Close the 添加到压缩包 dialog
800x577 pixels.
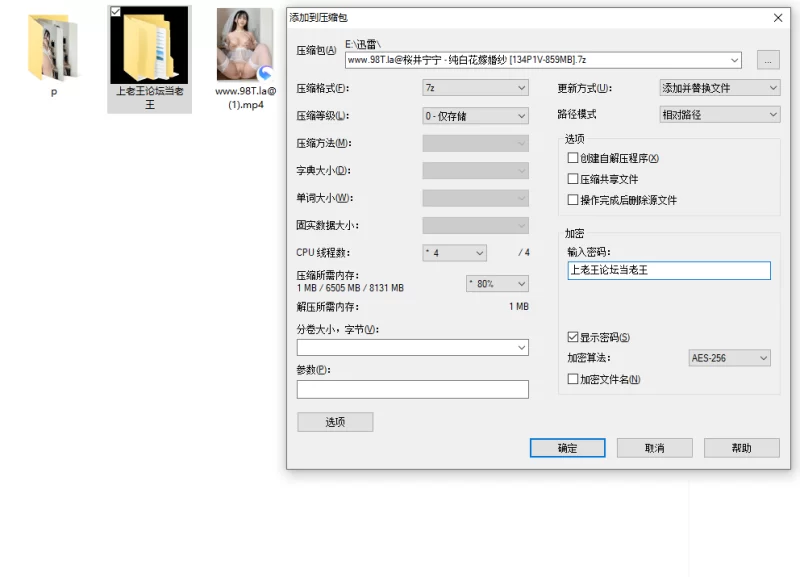point(778,17)
